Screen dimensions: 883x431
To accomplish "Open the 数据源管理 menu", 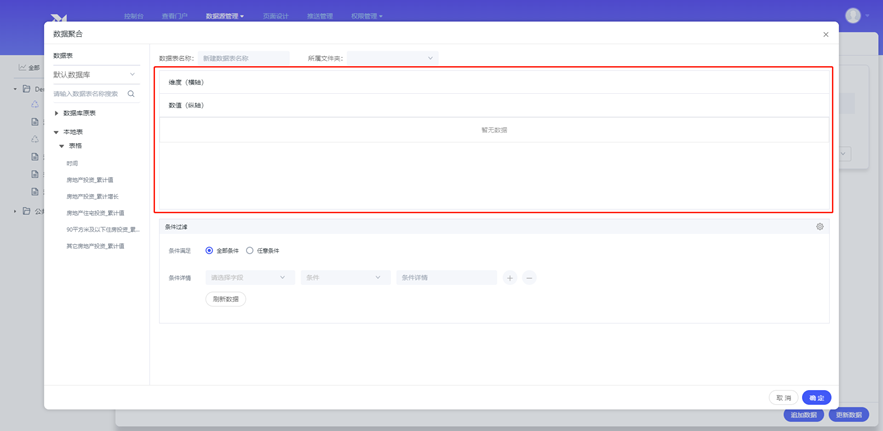I will pos(224,16).
